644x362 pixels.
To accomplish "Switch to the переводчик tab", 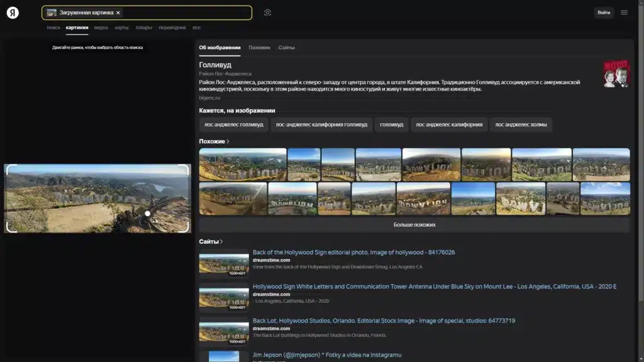I will click(172, 28).
